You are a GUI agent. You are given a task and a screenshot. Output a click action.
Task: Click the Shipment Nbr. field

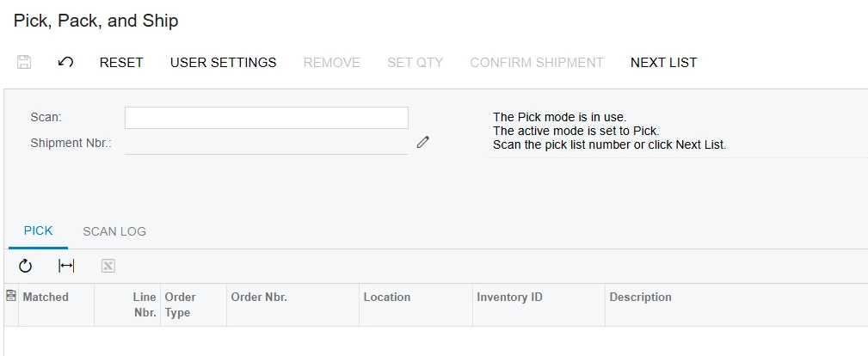(267, 144)
